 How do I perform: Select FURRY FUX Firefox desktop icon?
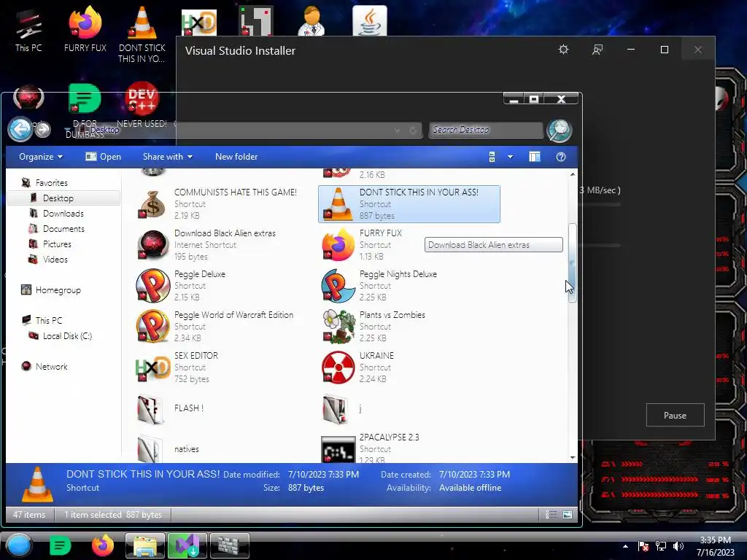[x=85, y=29]
